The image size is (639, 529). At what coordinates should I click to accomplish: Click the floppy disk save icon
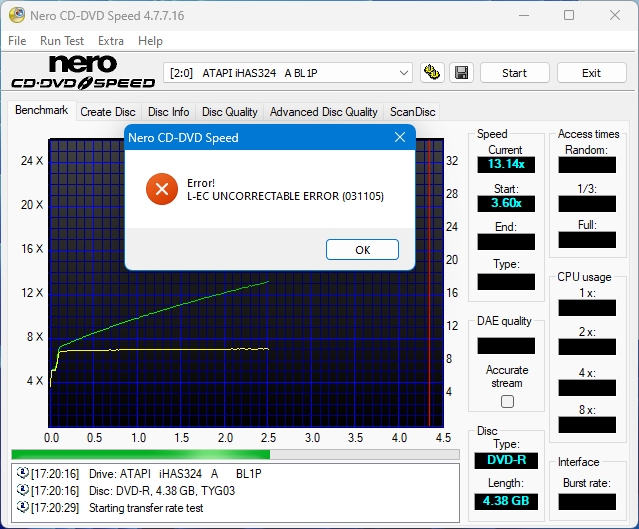[461, 73]
